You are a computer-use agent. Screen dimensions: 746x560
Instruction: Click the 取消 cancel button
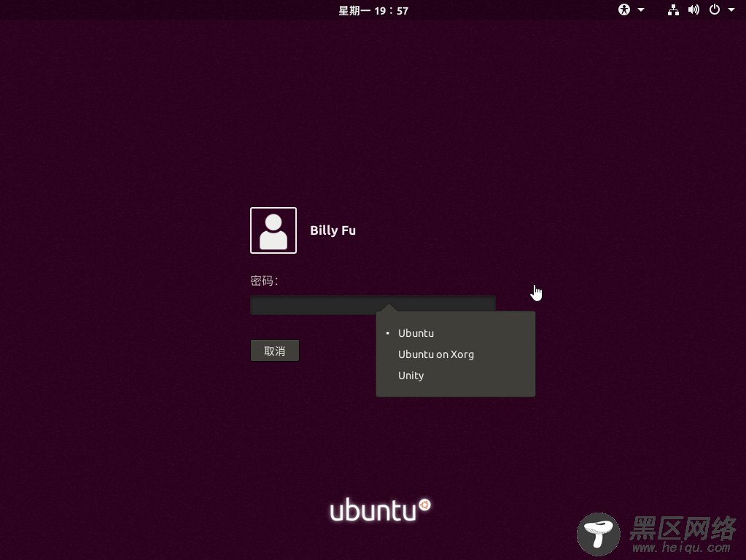(275, 351)
